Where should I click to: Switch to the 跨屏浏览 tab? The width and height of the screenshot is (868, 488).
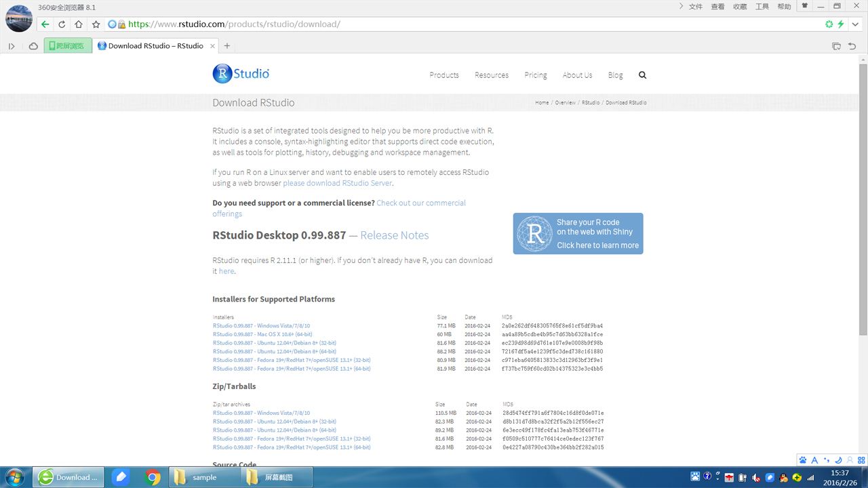point(68,46)
